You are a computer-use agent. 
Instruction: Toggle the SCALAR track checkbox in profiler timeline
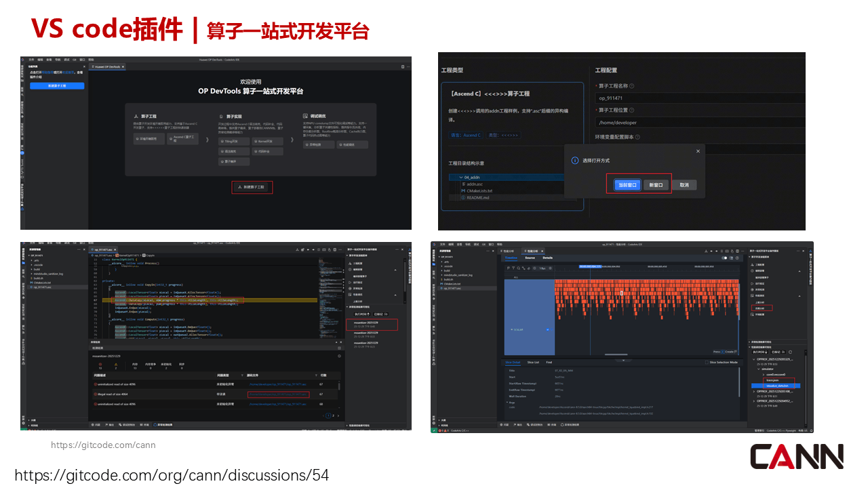[x=548, y=329]
